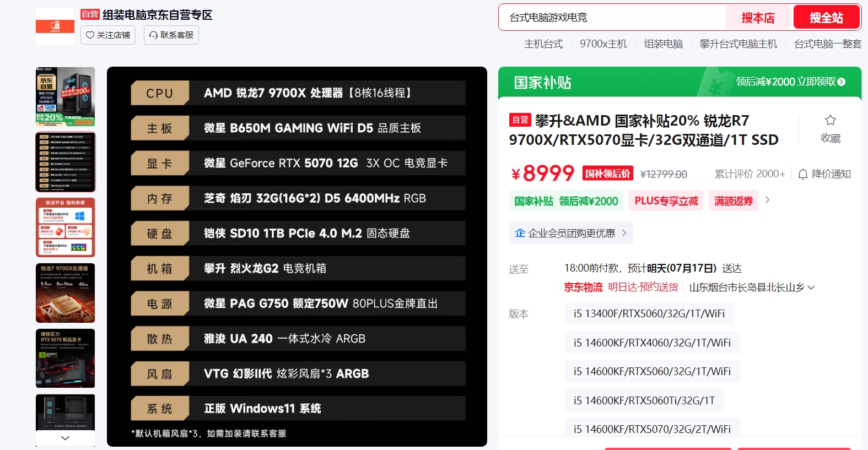Viewport: 868px width, 450px height.
Task: Contact support via 联系客服
Action: pyautogui.click(x=171, y=35)
